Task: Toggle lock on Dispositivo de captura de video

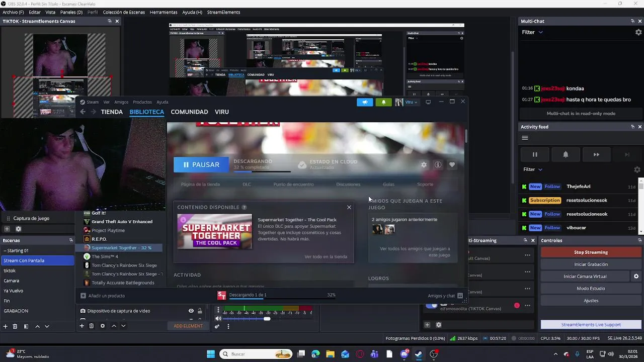Action: 200,311
